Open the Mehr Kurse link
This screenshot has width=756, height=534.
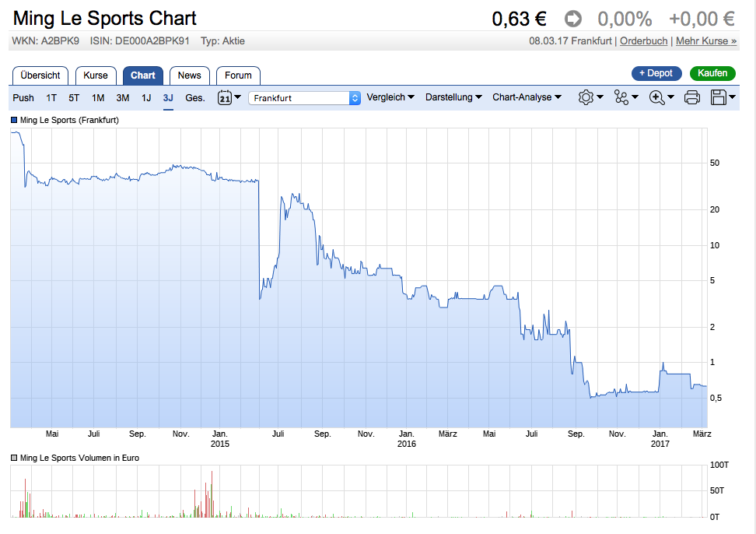point(706,41)
